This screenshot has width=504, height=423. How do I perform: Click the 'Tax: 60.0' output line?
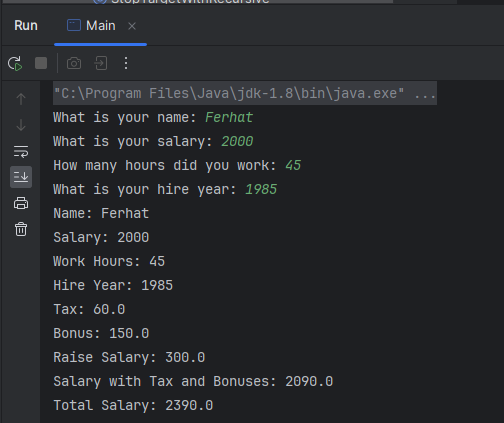(89, 309)
